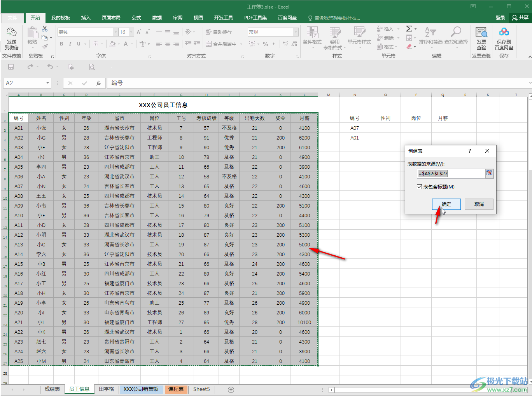This screenshot has height=396, width=532.
Task: Click the Clear eraser icon
Action: pyautogui.click(x=409, y=47)
